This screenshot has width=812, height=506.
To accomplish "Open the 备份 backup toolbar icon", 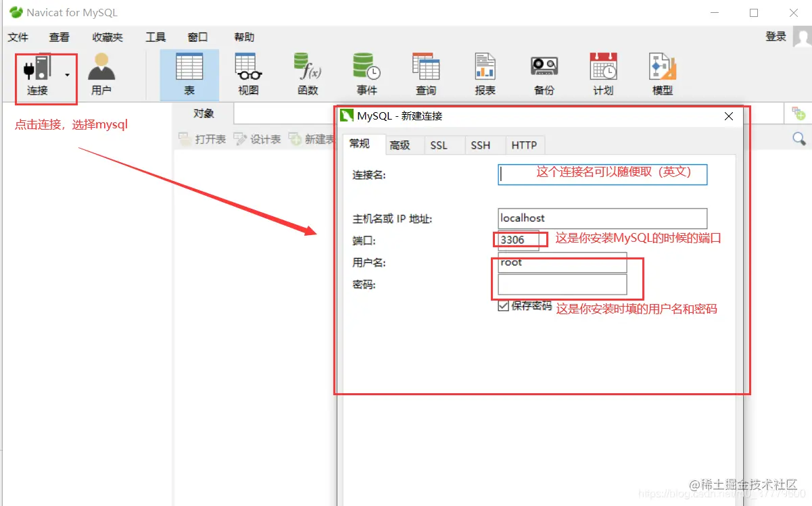I will tap(544, 75).
